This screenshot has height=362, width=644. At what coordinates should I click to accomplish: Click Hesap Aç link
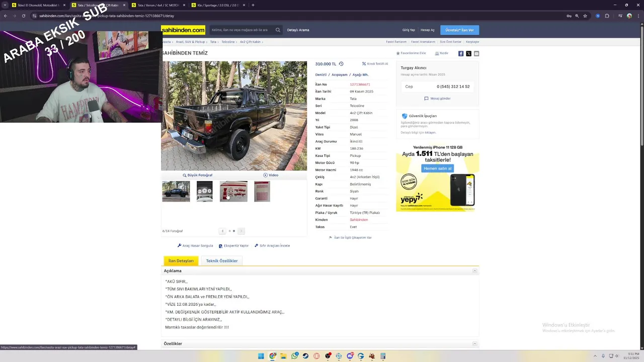click(x=427, y=30)
